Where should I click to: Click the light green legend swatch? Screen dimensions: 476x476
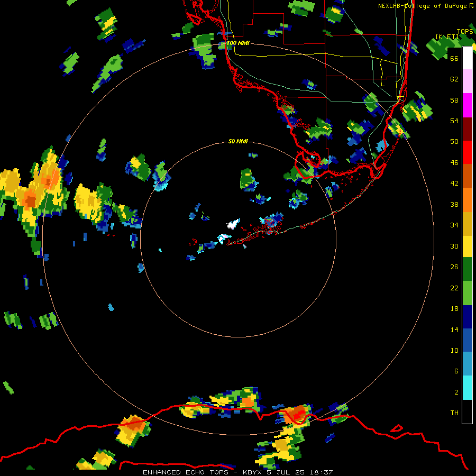pyautogui.click(x=467, y=293)
